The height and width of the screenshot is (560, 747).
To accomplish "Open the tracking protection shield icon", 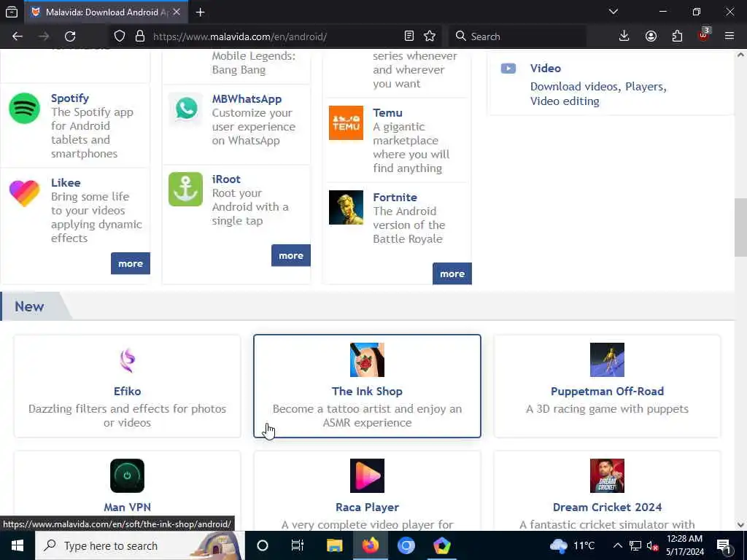I will click(120, 36).
